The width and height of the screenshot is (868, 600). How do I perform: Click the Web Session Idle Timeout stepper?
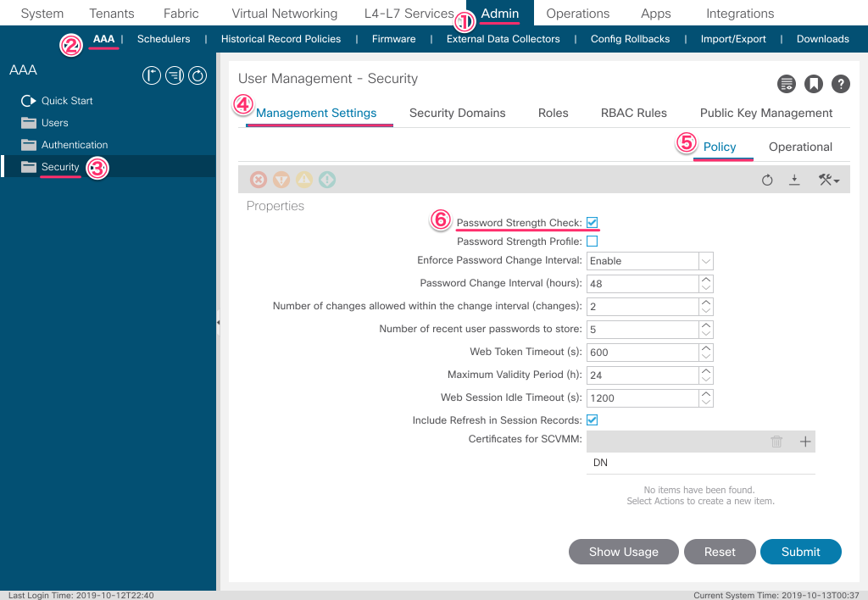click(x=706, y=398)
